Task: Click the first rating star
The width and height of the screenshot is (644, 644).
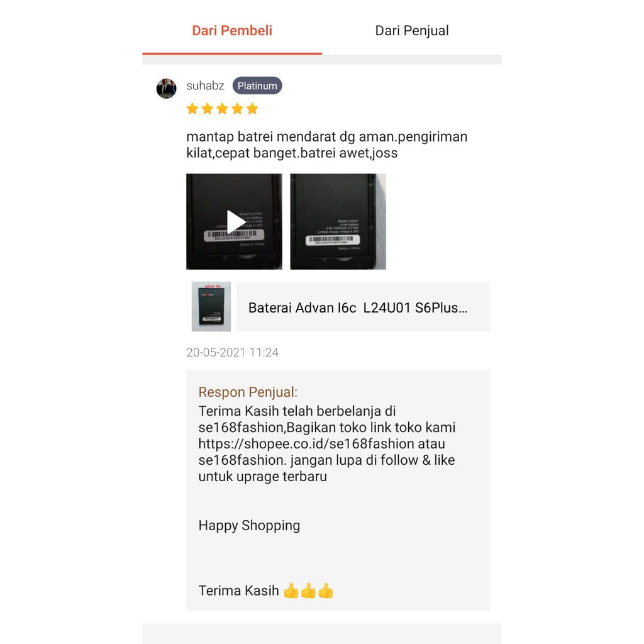Action: (192, 109)
